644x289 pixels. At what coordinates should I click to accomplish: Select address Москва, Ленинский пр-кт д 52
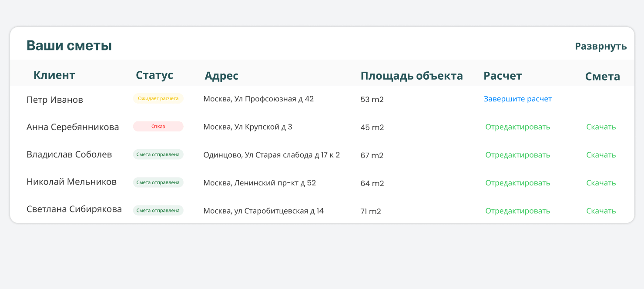pyautogui.click(x=259, y=183)
